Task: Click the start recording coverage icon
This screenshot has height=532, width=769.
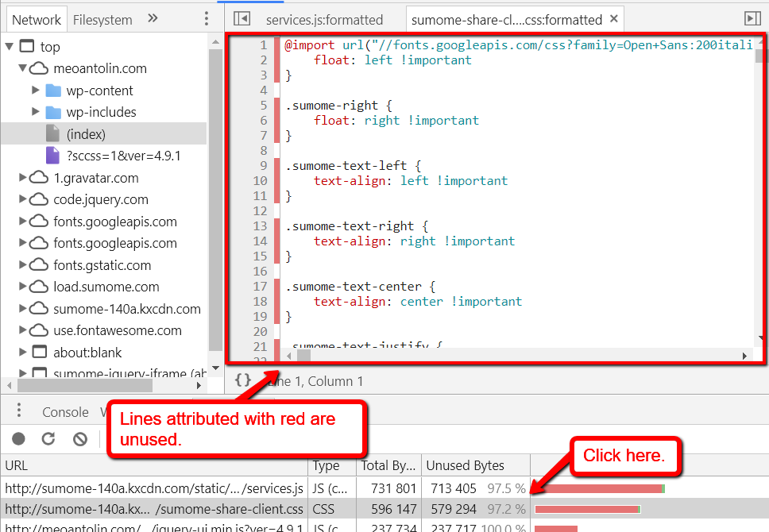Action: 18,438
